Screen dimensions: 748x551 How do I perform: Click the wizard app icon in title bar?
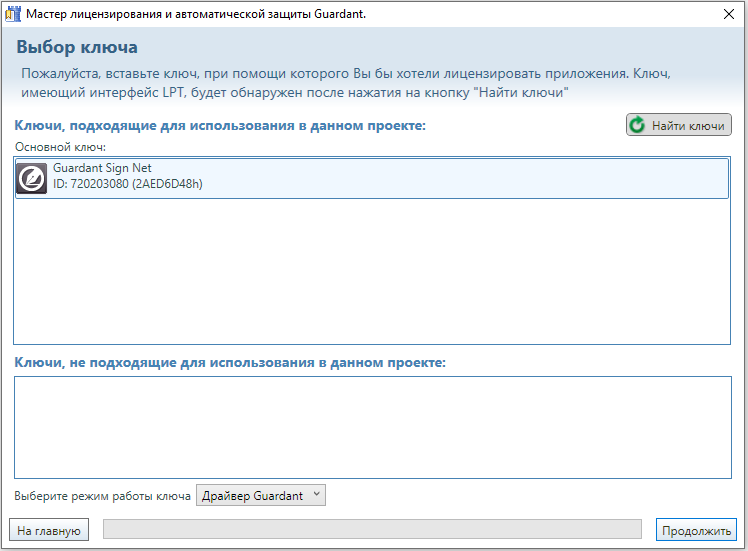[x=13, y=14]
